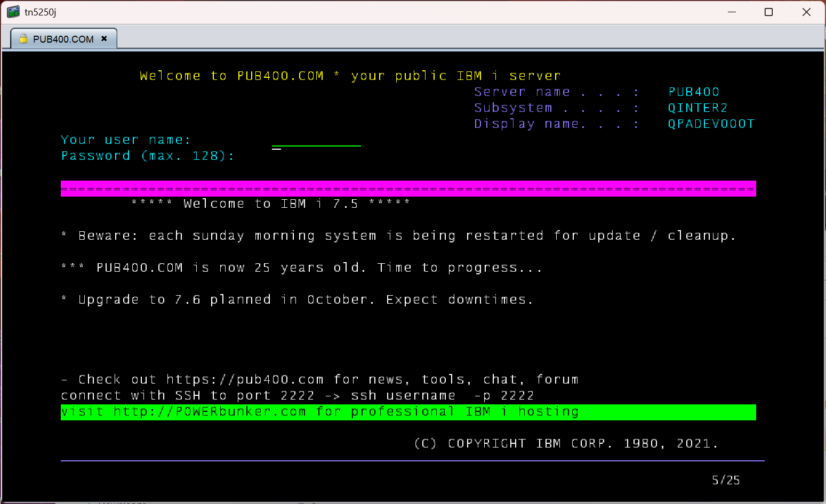Click the 'Welcome to PUB400.COM' title line
Screen dimensions: 826x504
point(350,76)
